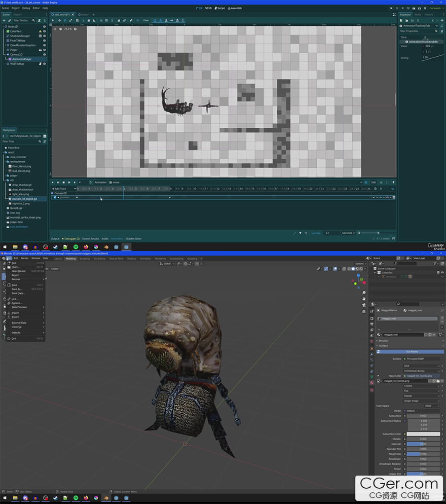Open the animation name dropdown showing 'move'
The height and width of the screenshot is (504, 446).
pyautogui.click(x=236, y=182)
